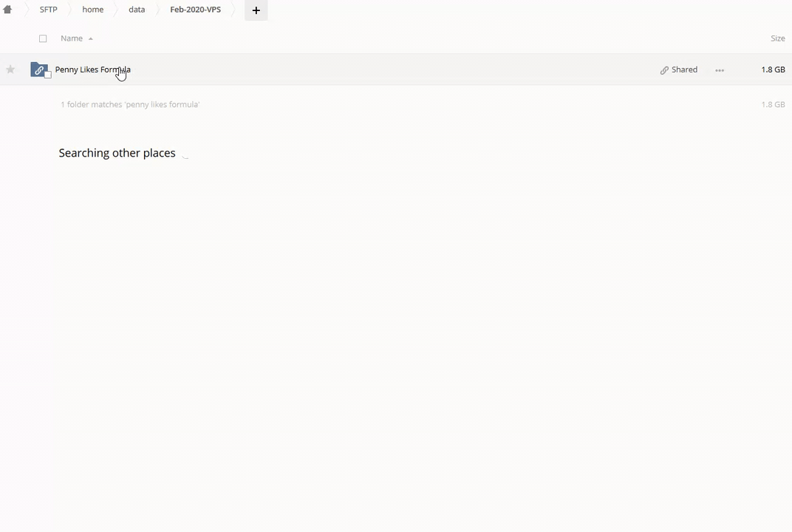Click the 1.8 GB size in the folder row

coord(773,69)
